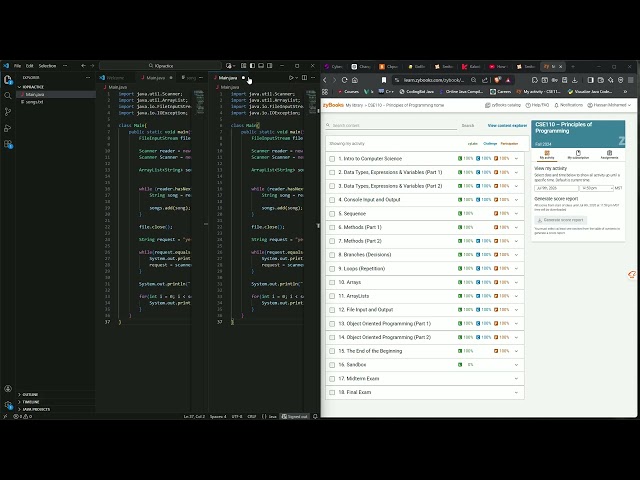Viewport: 640px width, 480px height.
Task: Open VS Code File menu
Action: coord(18,66)
